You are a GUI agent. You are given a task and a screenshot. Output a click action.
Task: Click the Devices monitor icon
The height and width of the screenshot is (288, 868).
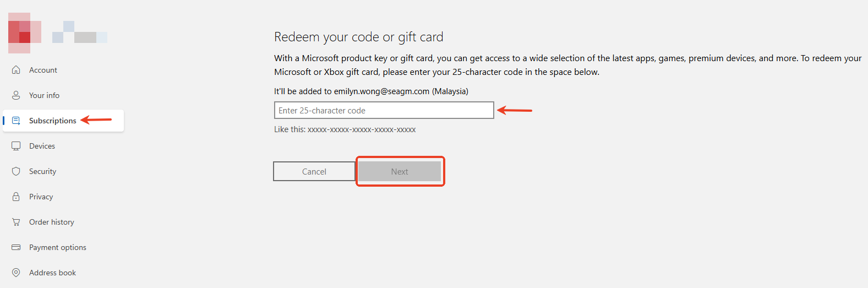tap(16, 146)
